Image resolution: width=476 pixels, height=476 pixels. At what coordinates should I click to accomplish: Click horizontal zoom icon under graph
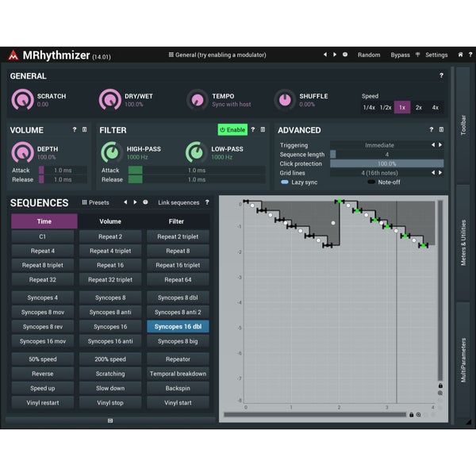(418, 415)
